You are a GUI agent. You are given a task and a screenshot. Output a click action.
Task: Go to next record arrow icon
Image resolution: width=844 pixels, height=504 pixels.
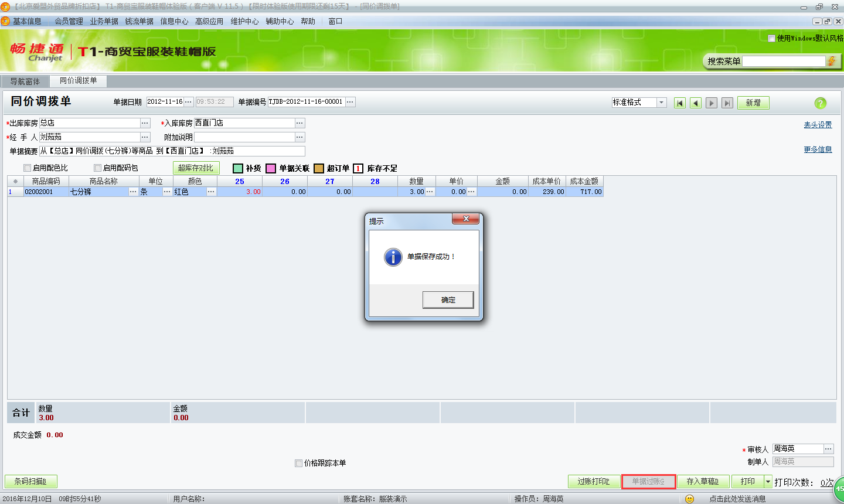click(x=712, y=103)
